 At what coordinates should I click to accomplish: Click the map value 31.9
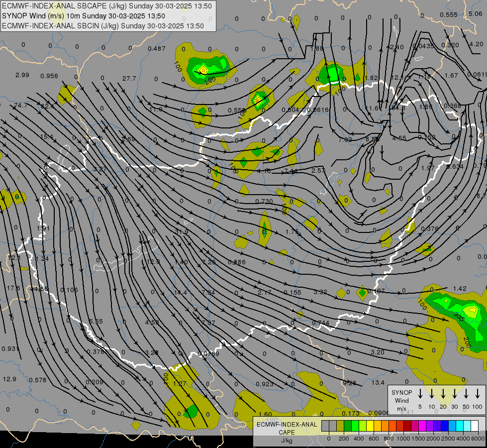[x=182, y=231]
